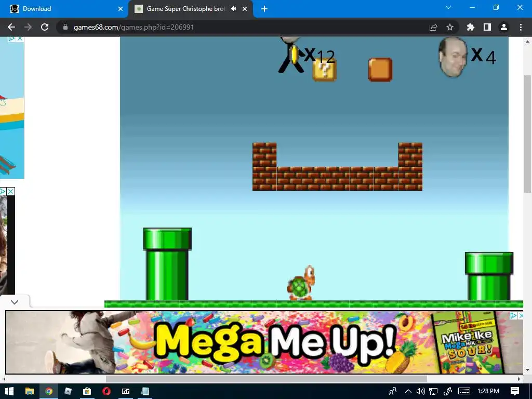
Task: Open the notification action center
Action: (515, 391)
